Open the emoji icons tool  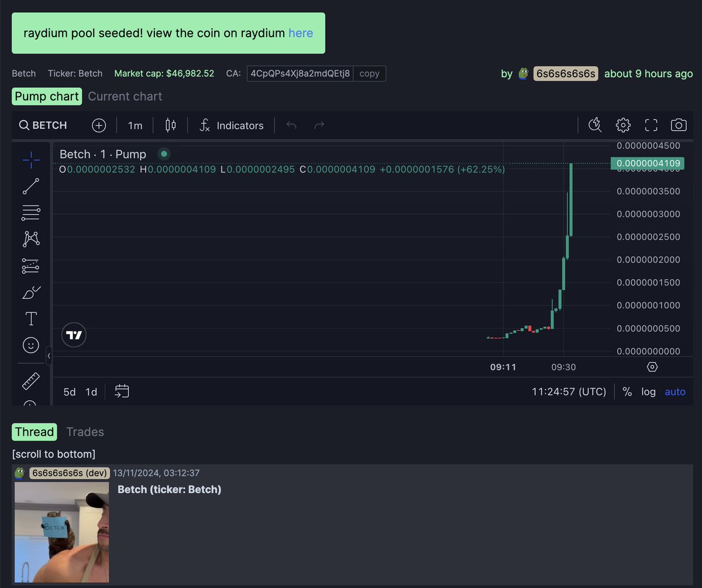pyautogui.click(x=31, y=345)
